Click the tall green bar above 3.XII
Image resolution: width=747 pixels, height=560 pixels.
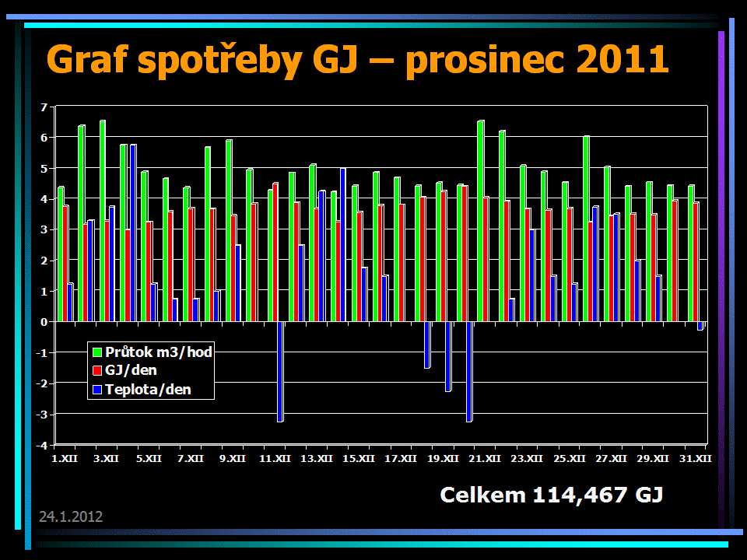tap(102, 222)
